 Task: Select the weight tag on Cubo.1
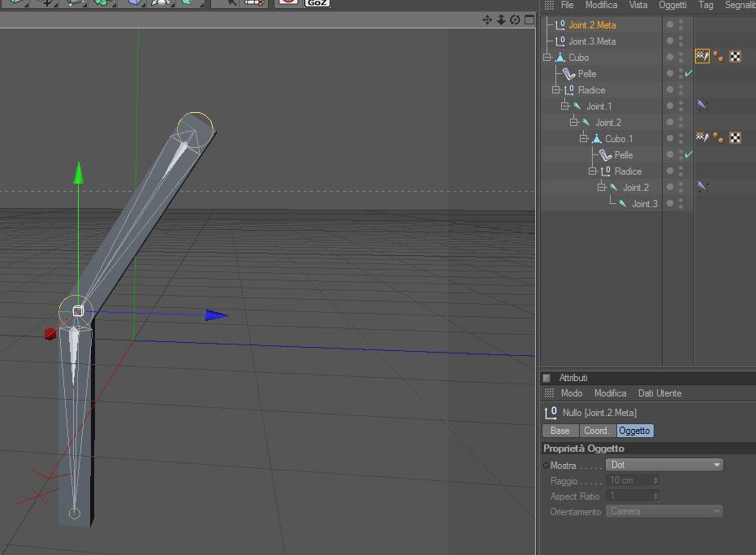click(702, 137)
